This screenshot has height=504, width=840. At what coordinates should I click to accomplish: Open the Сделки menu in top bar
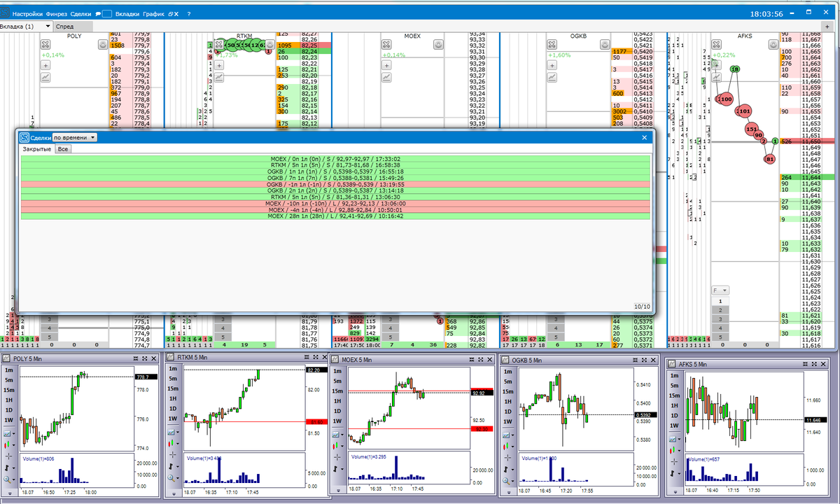point(82,14)
